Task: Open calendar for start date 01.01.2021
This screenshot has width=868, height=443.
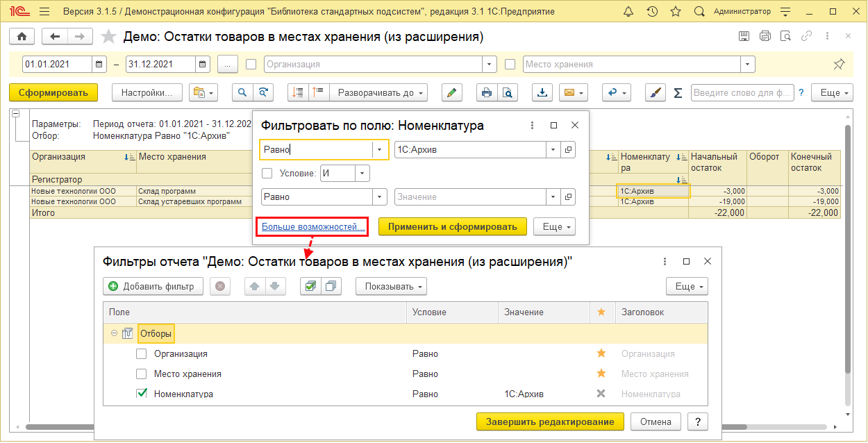Action: tap(99, 64)
